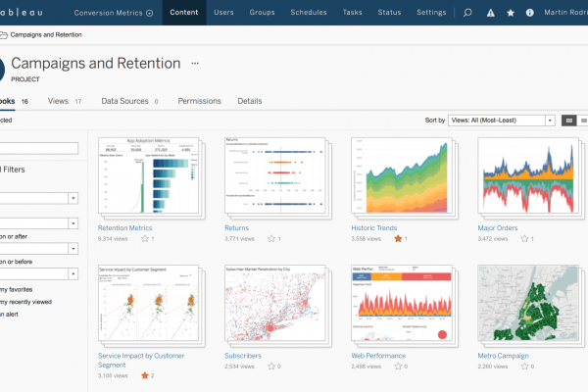
Task: Open favorites star in the top navigation
Action: click(x=509, y=14)
